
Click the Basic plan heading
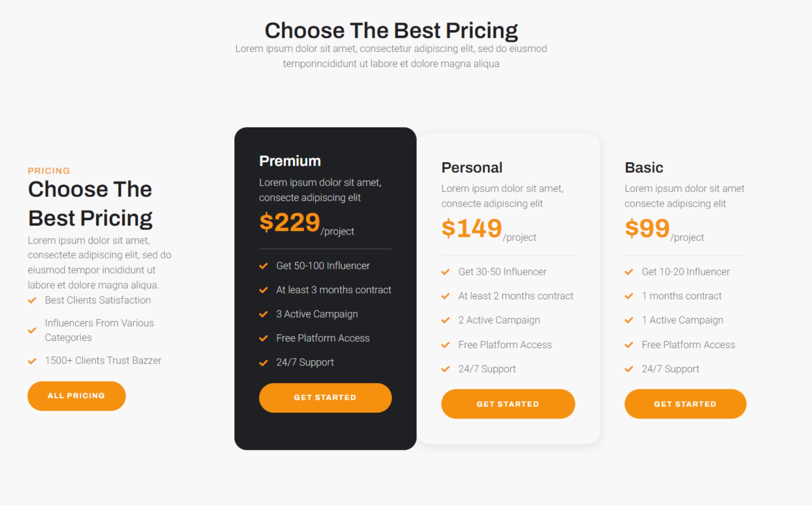(x=644, y=167)
